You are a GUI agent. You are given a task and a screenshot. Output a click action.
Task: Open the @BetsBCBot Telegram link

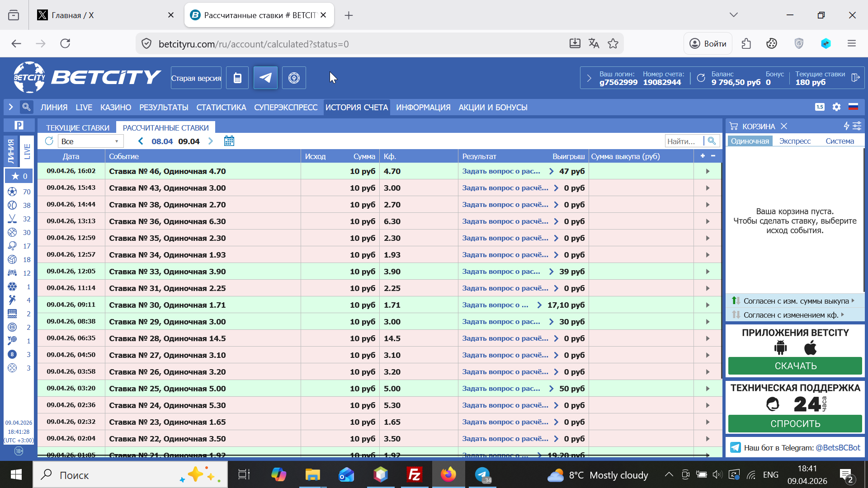pos(838,447)
